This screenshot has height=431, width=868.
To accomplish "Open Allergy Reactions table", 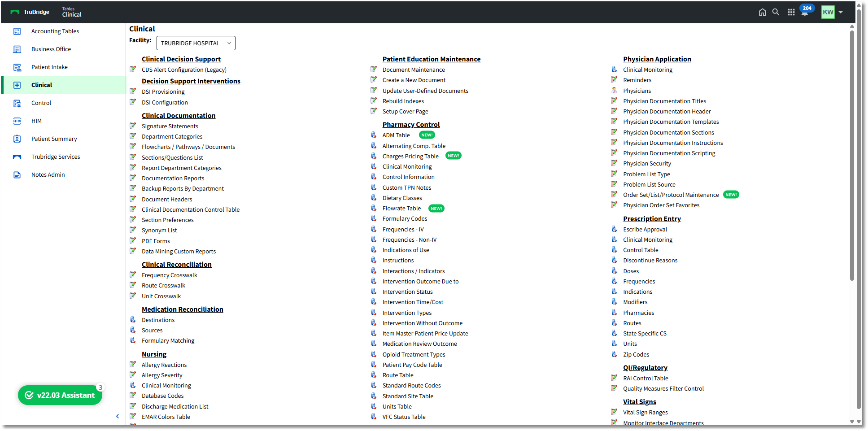I will coord(164,365).
